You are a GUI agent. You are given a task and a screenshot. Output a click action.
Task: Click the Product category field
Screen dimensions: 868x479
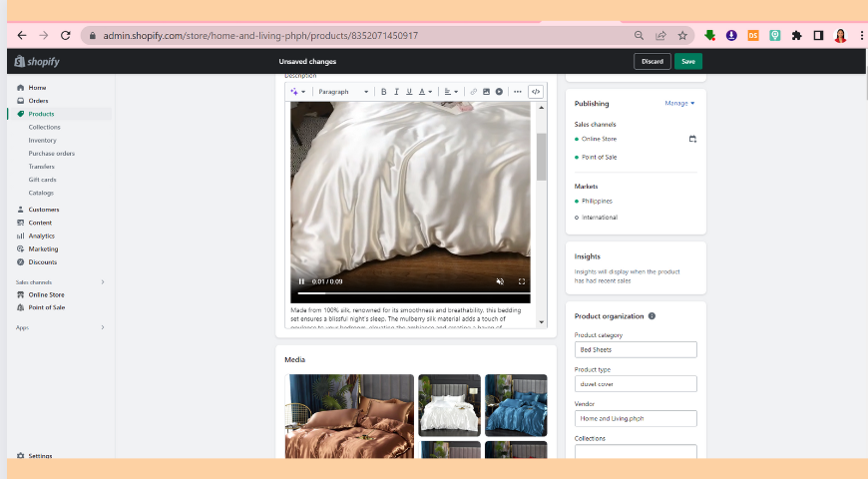(636, 350)
